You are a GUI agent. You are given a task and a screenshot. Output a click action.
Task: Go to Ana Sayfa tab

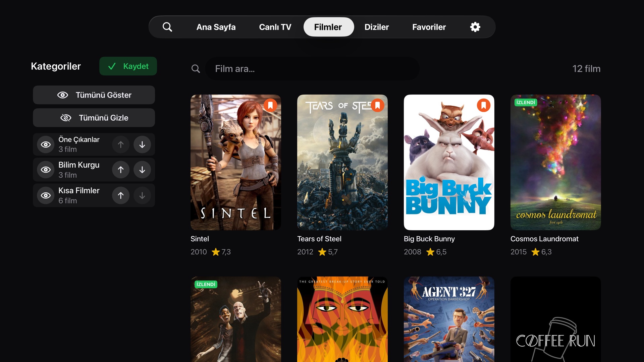point(216,27)
